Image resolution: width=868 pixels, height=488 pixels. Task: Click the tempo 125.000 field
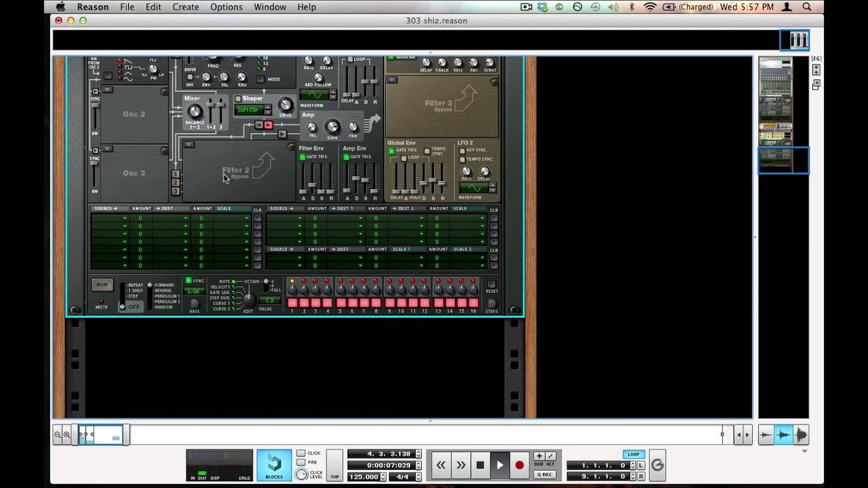363,476
